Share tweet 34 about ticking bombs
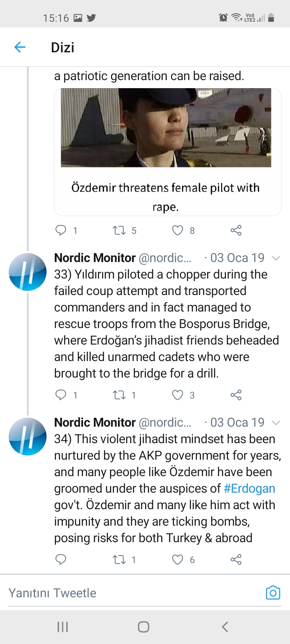This screenshot has width=290, height=644. (236, 559)
